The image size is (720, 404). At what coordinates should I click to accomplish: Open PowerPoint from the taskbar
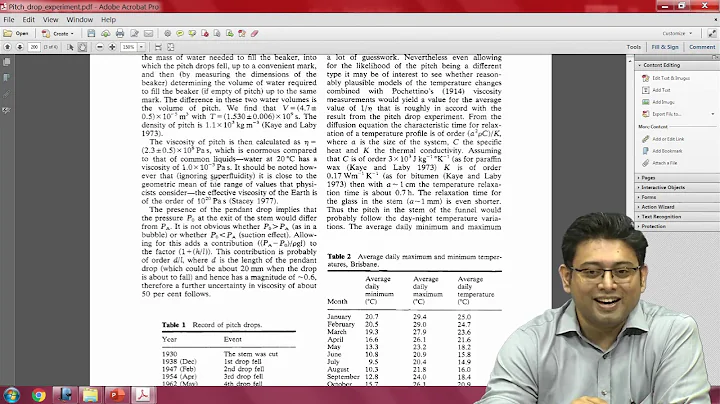pos(116,395)
